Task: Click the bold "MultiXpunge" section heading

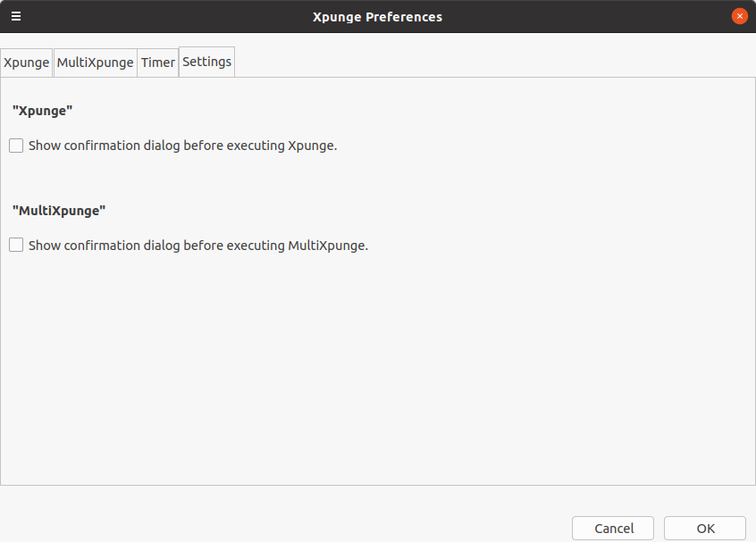Action: pos(59,211)
